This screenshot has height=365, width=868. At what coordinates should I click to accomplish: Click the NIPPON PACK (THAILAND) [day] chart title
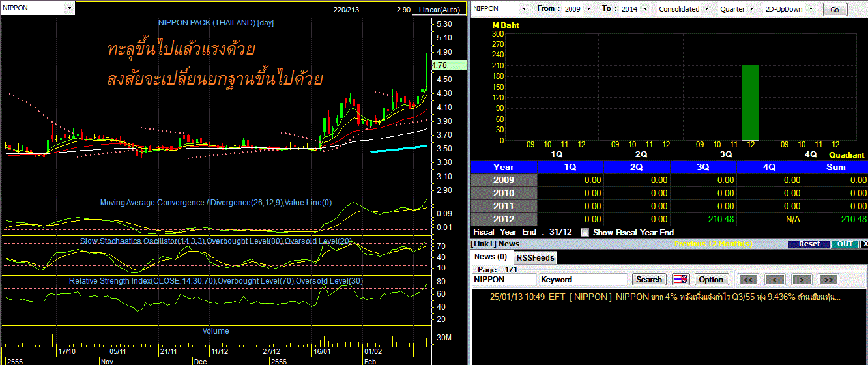pyautogui.click(x=216, y=23)
